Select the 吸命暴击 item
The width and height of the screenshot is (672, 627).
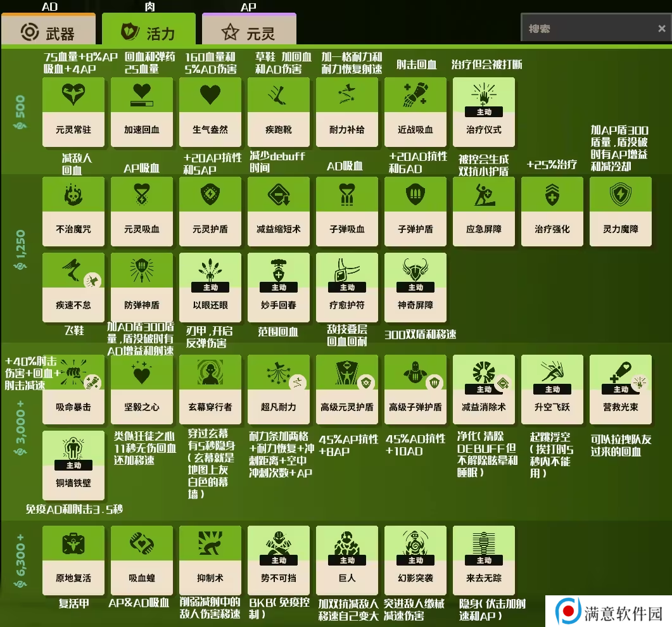(73, 389)
